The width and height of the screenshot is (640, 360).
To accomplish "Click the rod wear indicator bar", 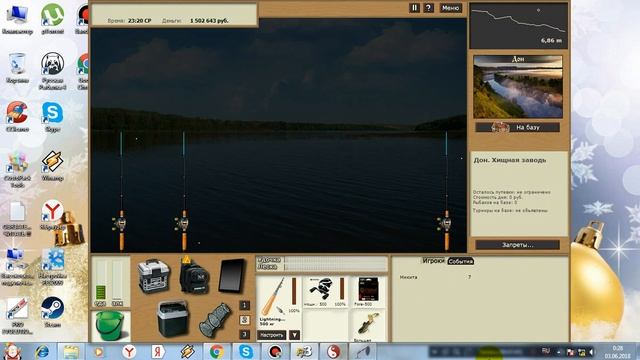I will [293, 291].
